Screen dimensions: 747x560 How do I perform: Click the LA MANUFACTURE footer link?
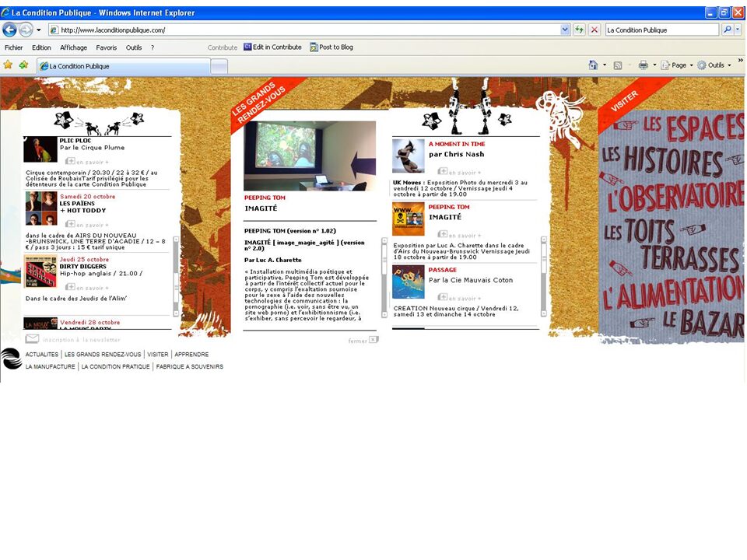coord(50,366)
